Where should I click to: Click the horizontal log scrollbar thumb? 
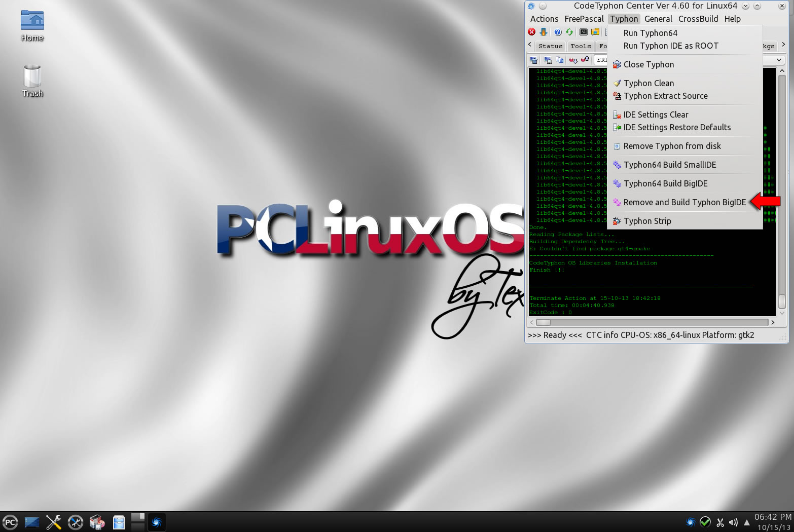pyautogui.click(x=544, y=322)
